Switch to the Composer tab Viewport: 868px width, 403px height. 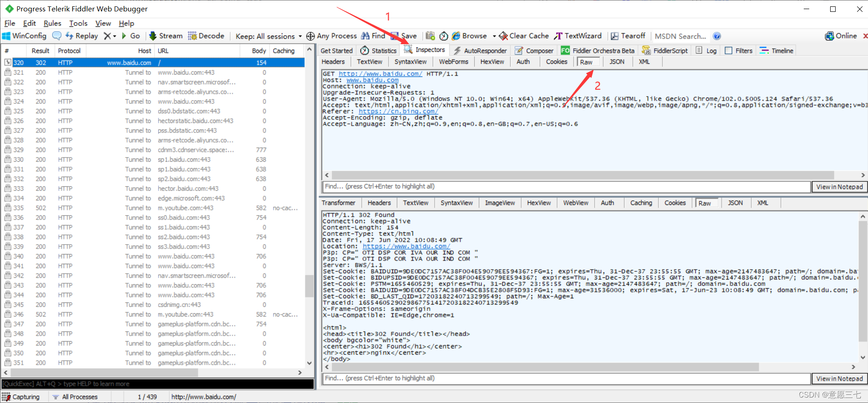tap(534, 51)
